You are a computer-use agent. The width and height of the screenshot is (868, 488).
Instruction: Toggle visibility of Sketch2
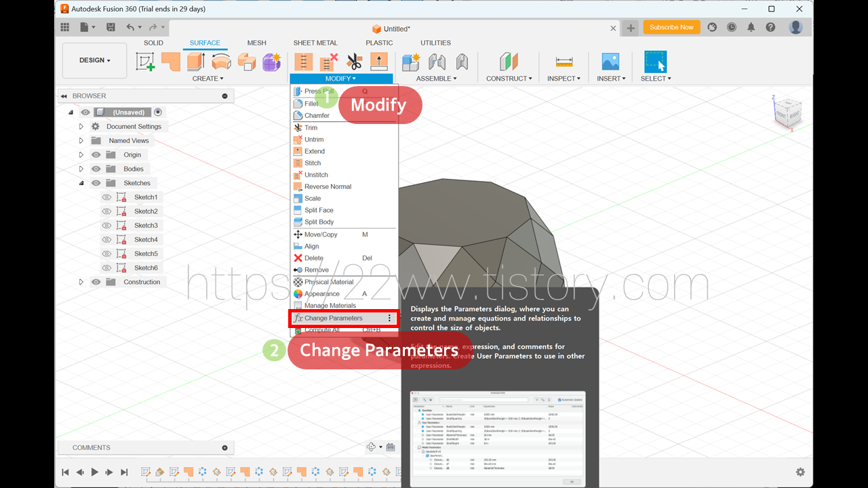tap(106, 211)
